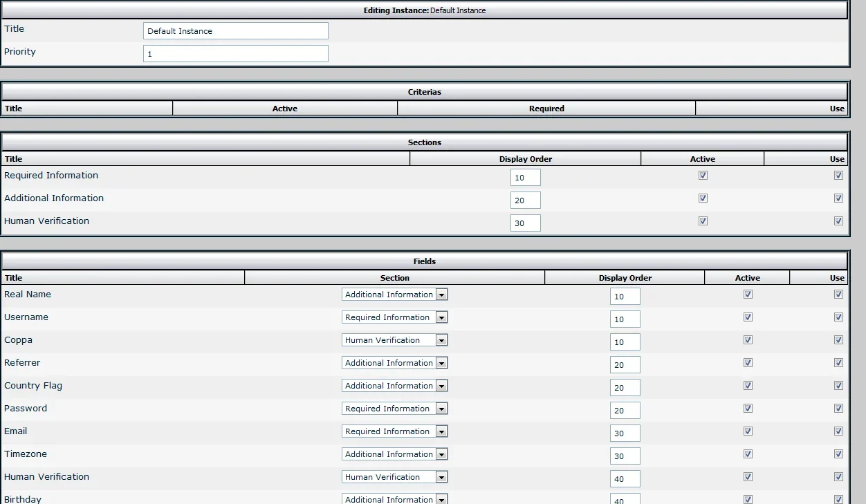Toggle Active checkbox for Country Flag field

(748, 386)
